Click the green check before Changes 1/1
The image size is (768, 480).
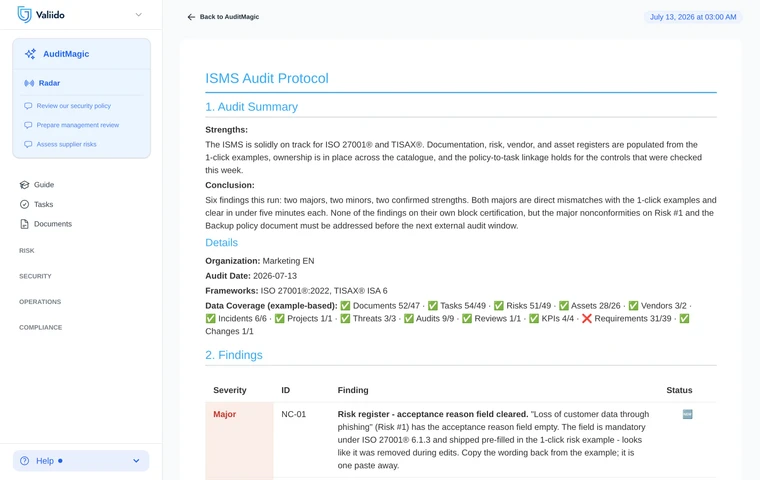(x=684, y=318)
